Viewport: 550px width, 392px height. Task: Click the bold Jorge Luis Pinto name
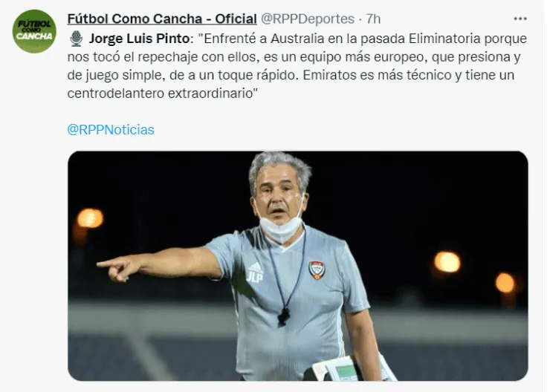pyautogui.click(x=139, y=39)
